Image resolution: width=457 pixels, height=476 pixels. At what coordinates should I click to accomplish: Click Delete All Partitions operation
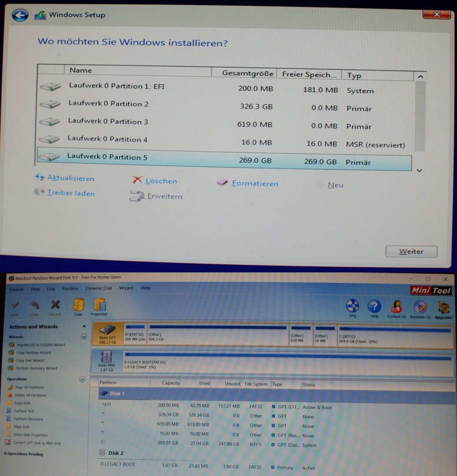[27, 395]
